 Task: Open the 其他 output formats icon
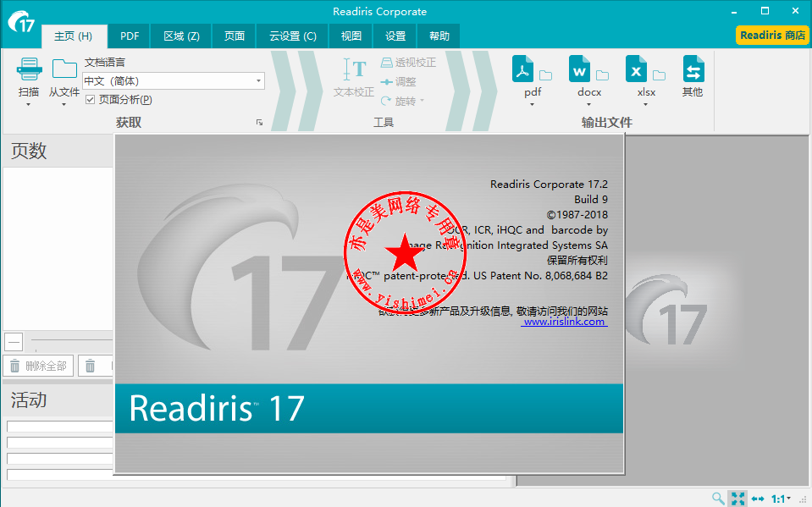693,69
